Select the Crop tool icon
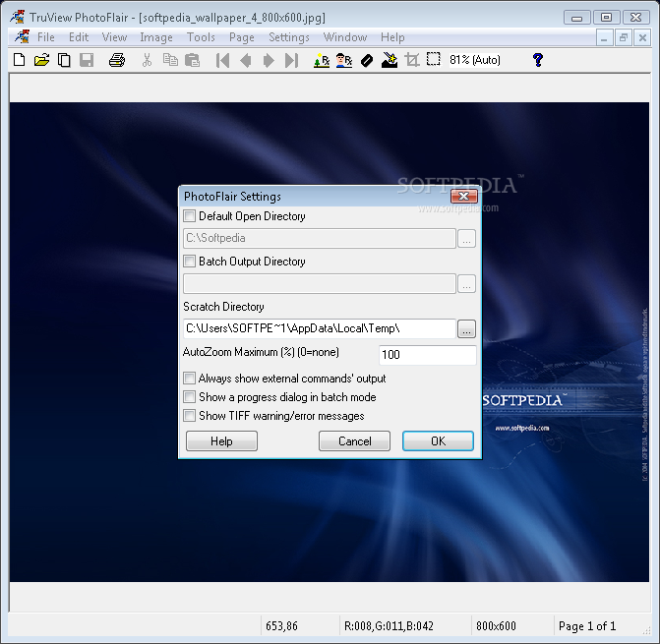The width and height of the screenshot is (660, 644). click(x=412, y=60)
